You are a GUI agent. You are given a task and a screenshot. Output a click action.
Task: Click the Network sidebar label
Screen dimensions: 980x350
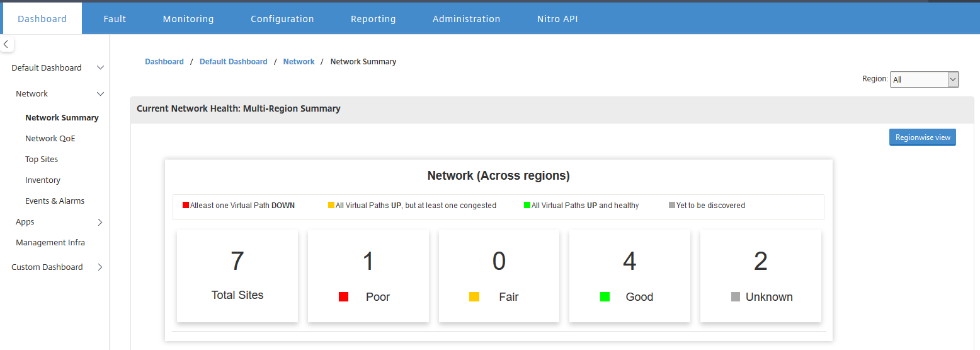tap(32, 94)
